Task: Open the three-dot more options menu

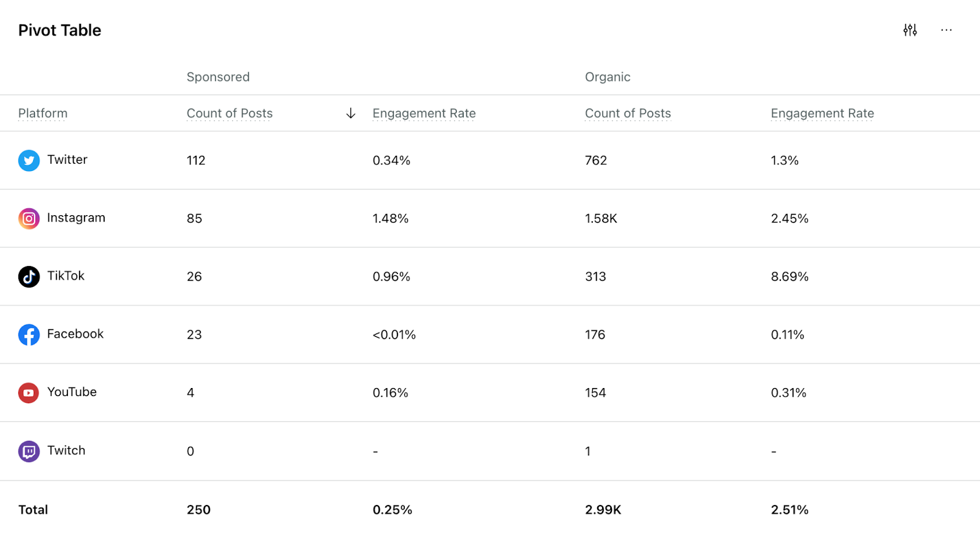Action: click(946, 30)
